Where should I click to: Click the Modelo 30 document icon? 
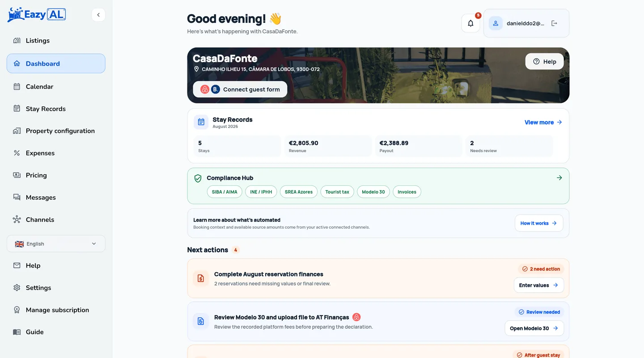201,321
